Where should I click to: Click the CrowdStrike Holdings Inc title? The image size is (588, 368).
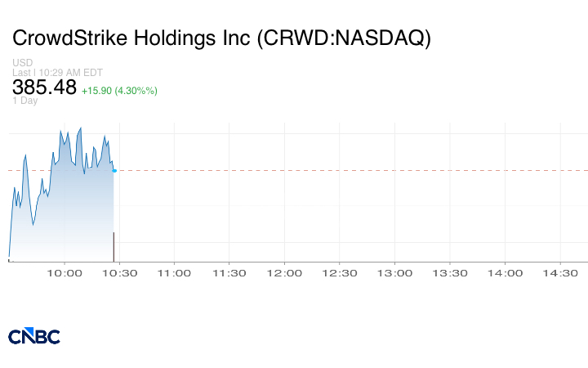tap(221, 38)
